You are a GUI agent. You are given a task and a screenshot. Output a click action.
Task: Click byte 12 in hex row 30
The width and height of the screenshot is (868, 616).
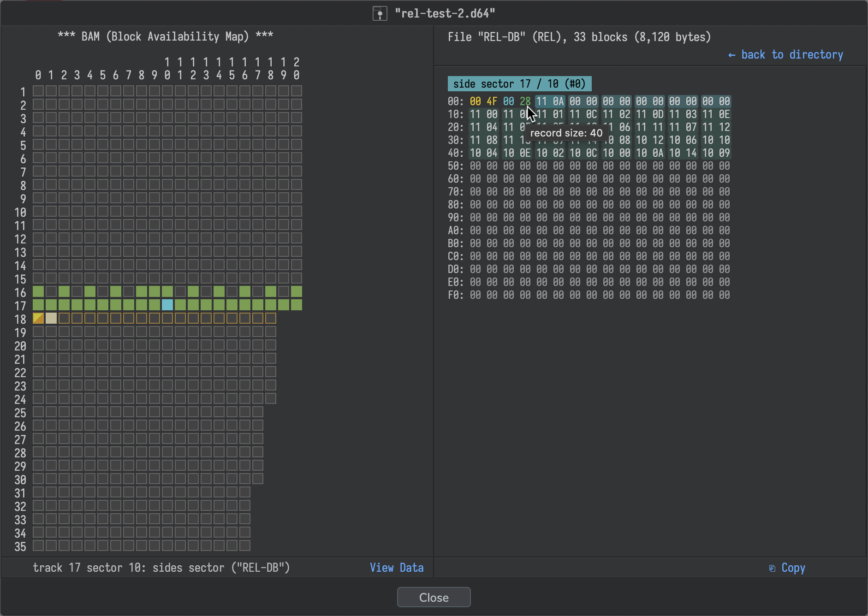coord(658,140)
